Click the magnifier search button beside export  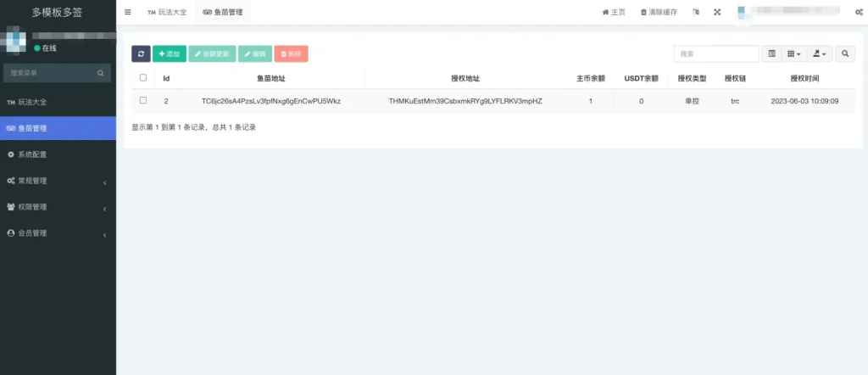point(845,53)
